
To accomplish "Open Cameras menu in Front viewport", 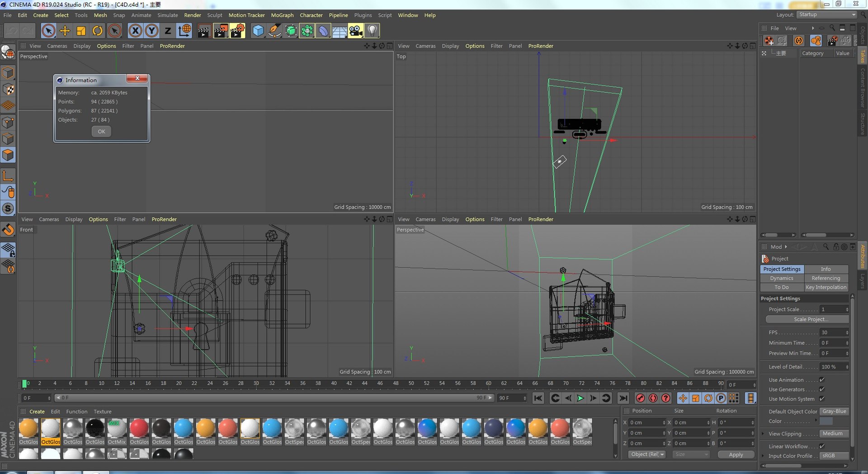I will pyautogui.click(x=49, y=219).
